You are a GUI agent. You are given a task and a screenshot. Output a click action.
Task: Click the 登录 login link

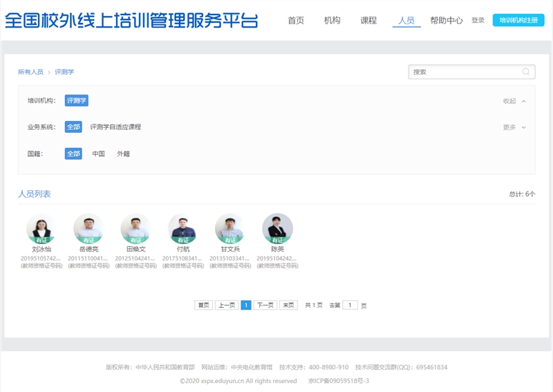pyautogui.click(x=478, y=21)
